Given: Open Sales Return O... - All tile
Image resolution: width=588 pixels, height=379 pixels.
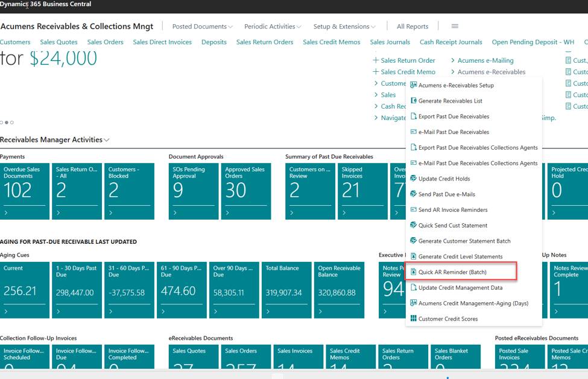Looking at the screenshot, I should 77,191.
